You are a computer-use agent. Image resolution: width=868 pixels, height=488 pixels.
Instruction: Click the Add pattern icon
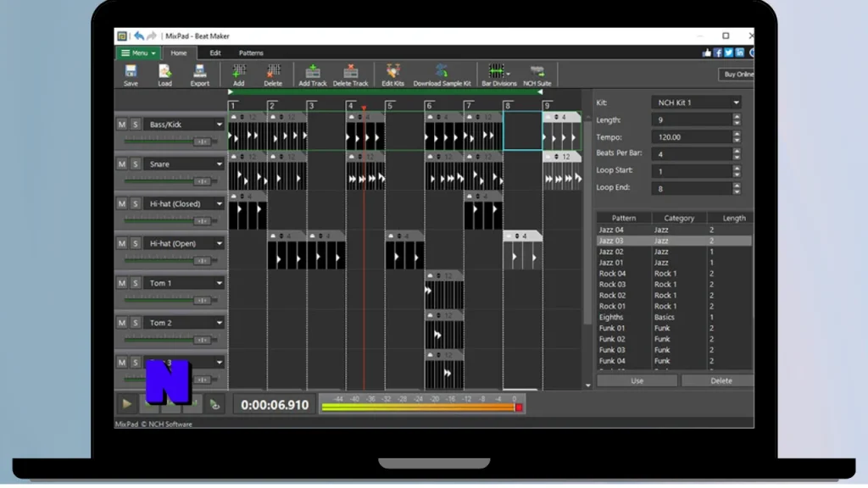[238, 75]
